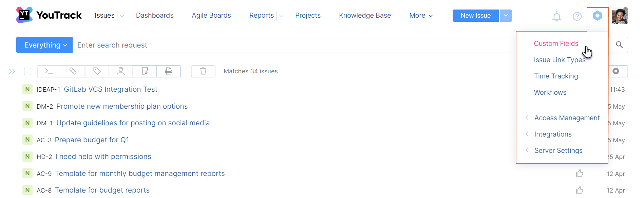The width and height of the screenshot is (644, 198).
Task: Delete issues with the trash icon
Action: click(x=203, y=71)
